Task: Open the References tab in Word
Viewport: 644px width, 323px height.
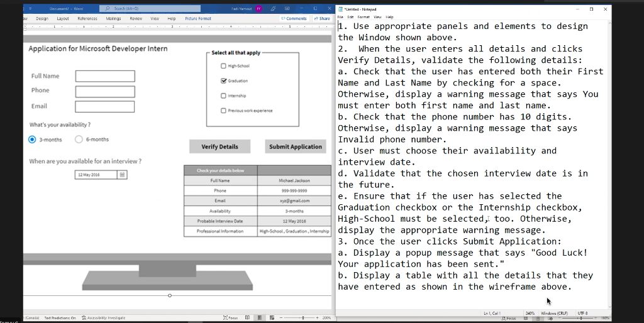Action: 87,18
